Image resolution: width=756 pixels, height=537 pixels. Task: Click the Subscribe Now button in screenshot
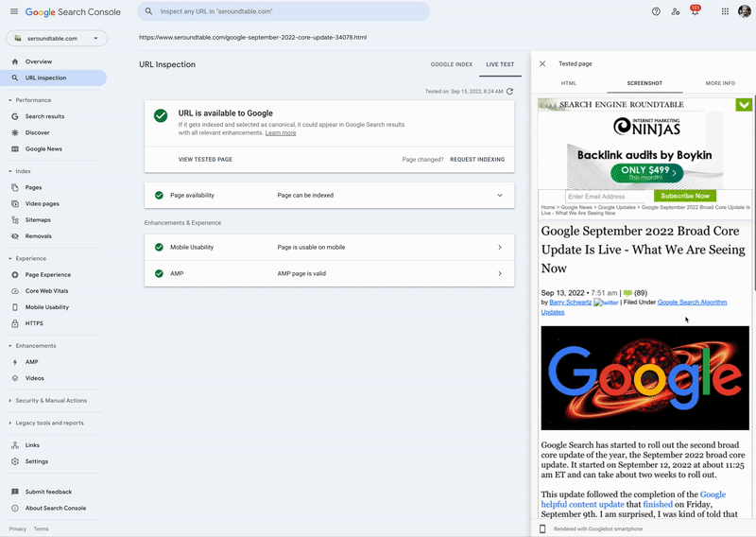pos(684,196)
